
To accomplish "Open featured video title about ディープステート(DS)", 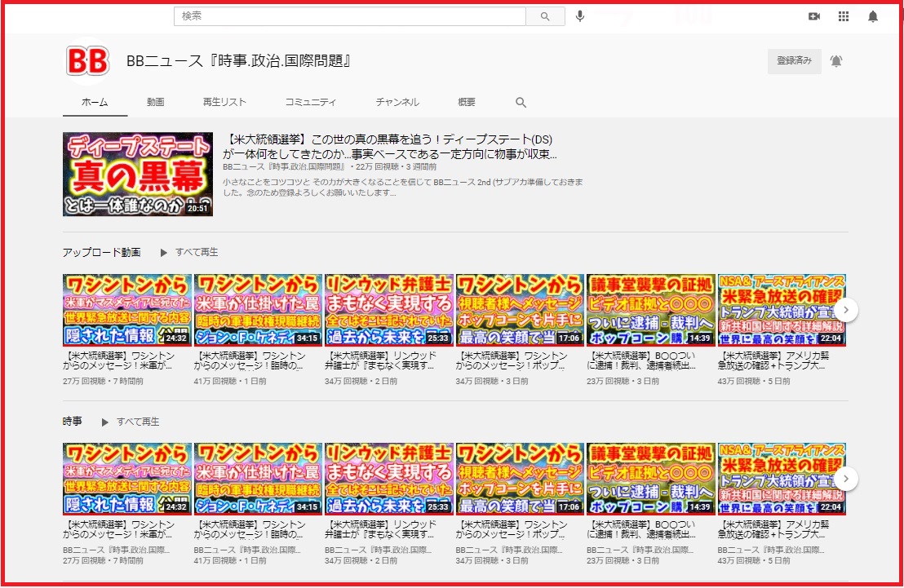I will [x=390, y=147].
